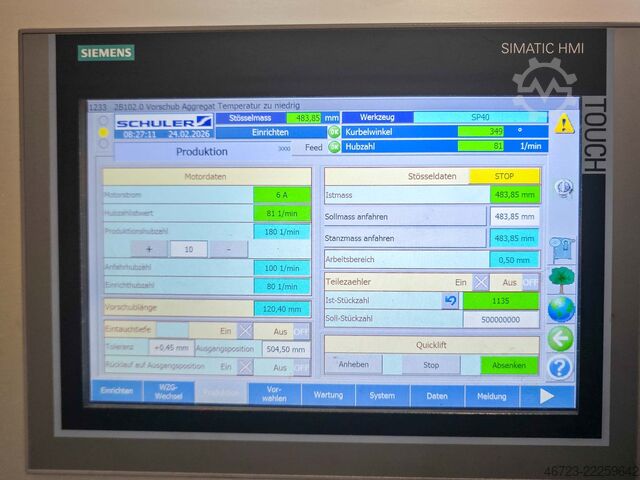Select the globe language icon
Image resolution: width=640 pixels, height=480 pixels.
coord(561,309)
